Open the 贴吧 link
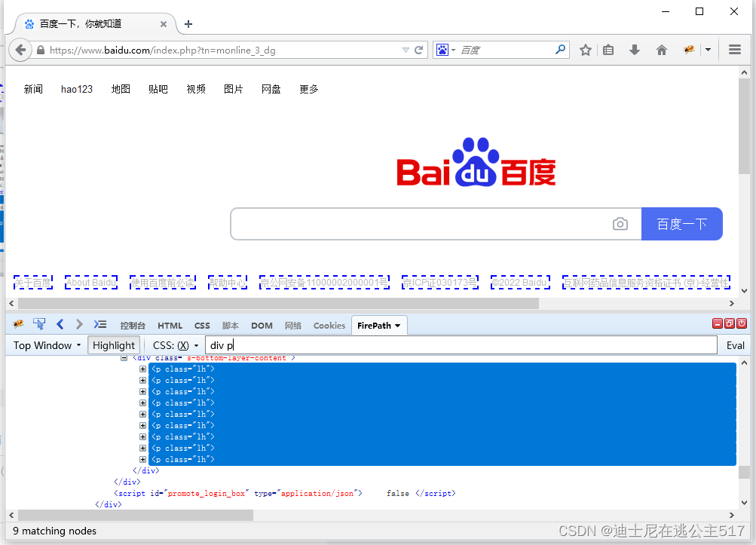 click(x=158, y=89)
